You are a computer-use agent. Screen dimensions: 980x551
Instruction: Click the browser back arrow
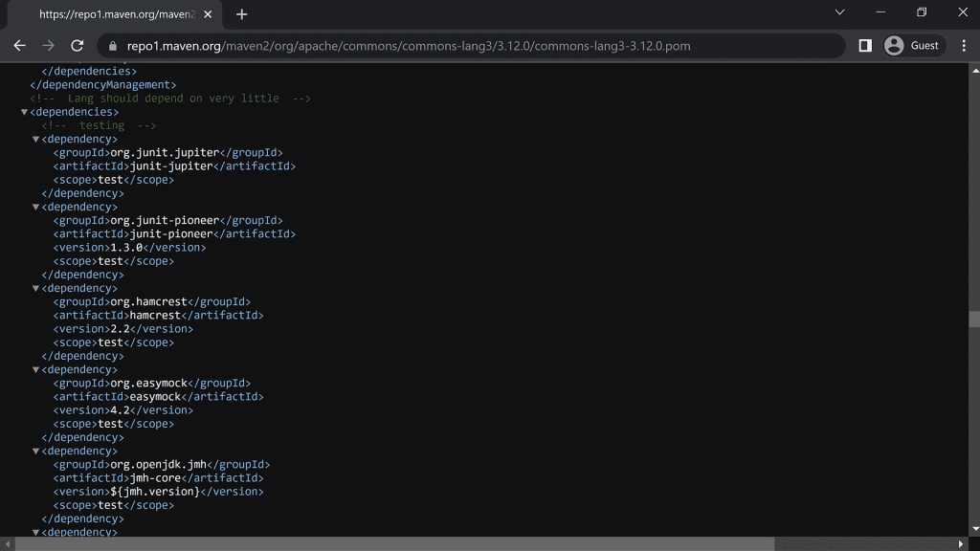[x=19, y=46]
